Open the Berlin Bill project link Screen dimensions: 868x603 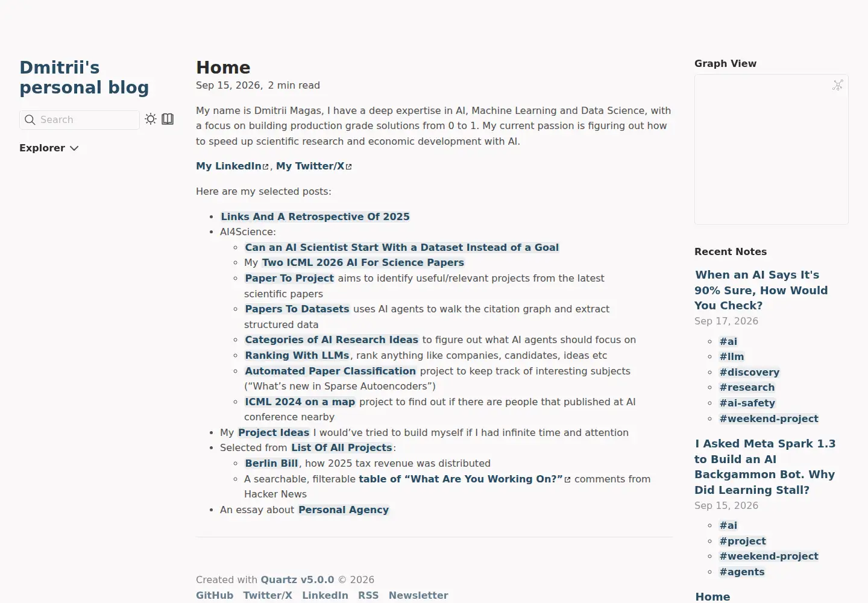pos(272,463)
